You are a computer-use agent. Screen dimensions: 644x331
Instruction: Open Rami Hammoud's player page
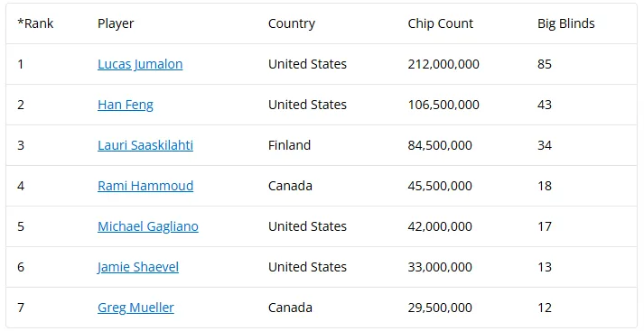[x=145, y=186]
